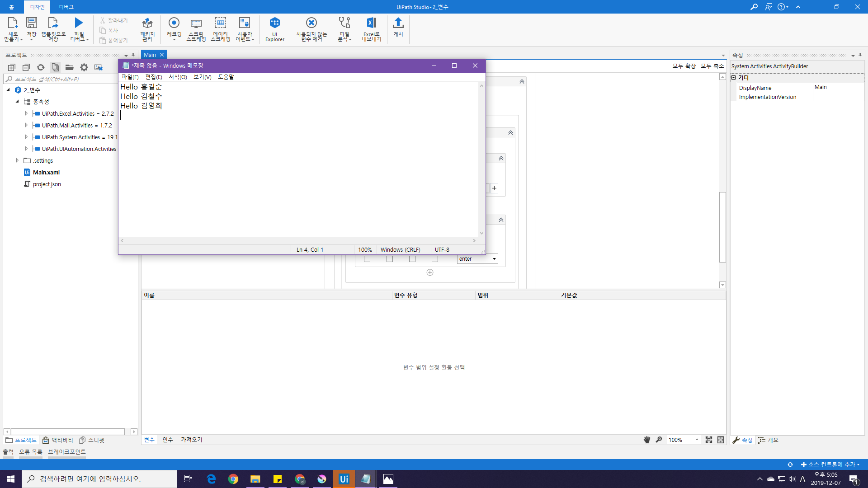This screenshot has width=868, height=488.
Task: Enable the fourth checkbox before enter combo
Action: pyautogui.click(x=435, y=259)
